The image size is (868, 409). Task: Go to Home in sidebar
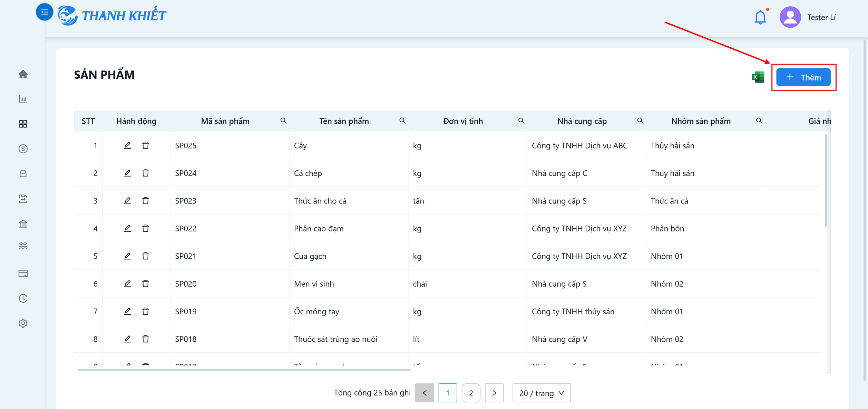pyautogui.click(x=23, y=74)
